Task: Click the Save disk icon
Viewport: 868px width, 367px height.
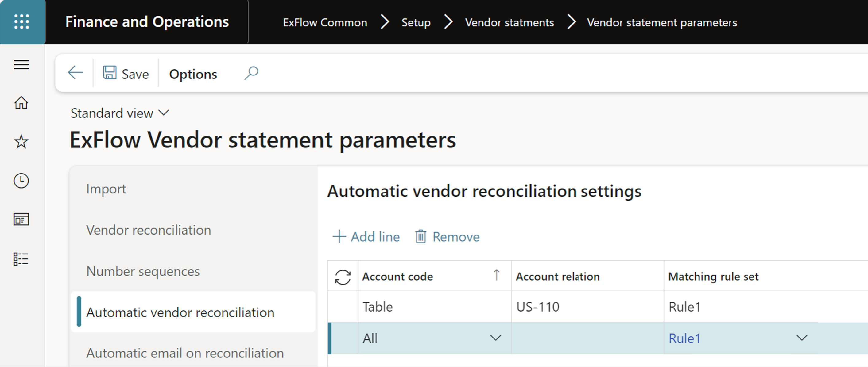Action: 110,73
